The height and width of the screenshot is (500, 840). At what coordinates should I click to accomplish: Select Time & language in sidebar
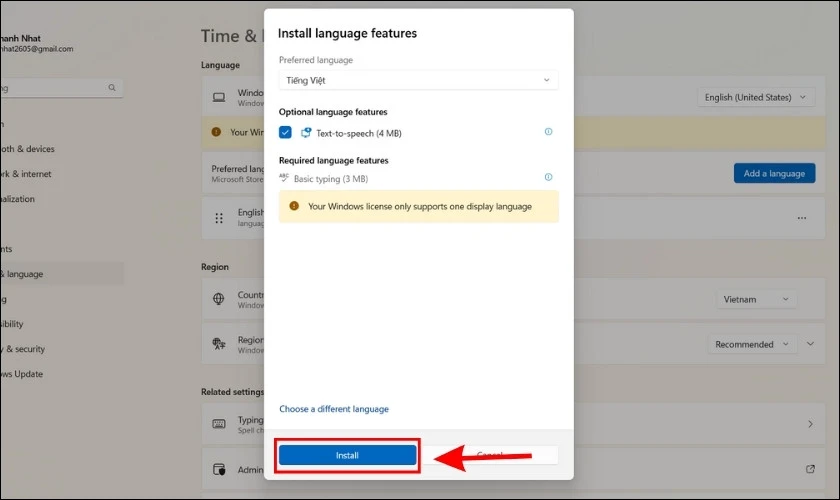point(62,274)
